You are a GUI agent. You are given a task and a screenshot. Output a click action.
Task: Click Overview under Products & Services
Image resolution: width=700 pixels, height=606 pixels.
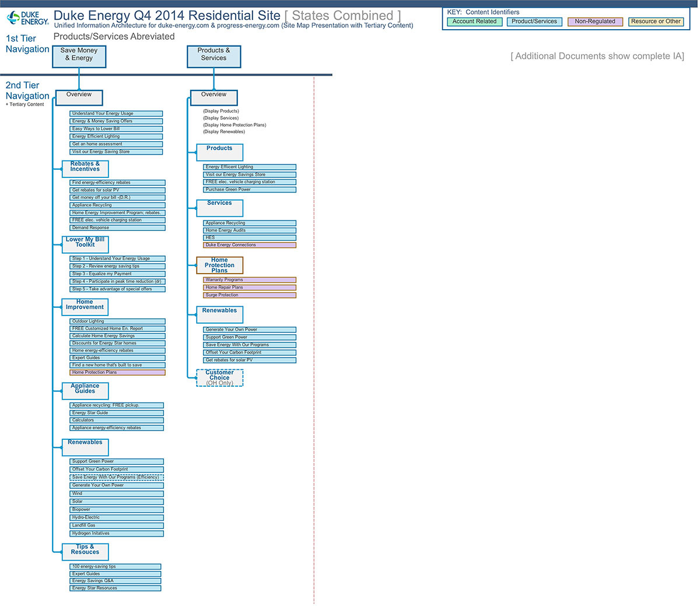pyautogui.click(x=213, y=97)
